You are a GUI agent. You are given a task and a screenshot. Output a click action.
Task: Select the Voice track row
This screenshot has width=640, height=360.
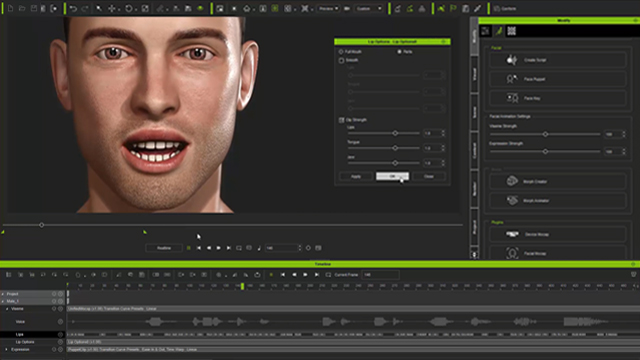pyautogui.click(x=33, y=322)
